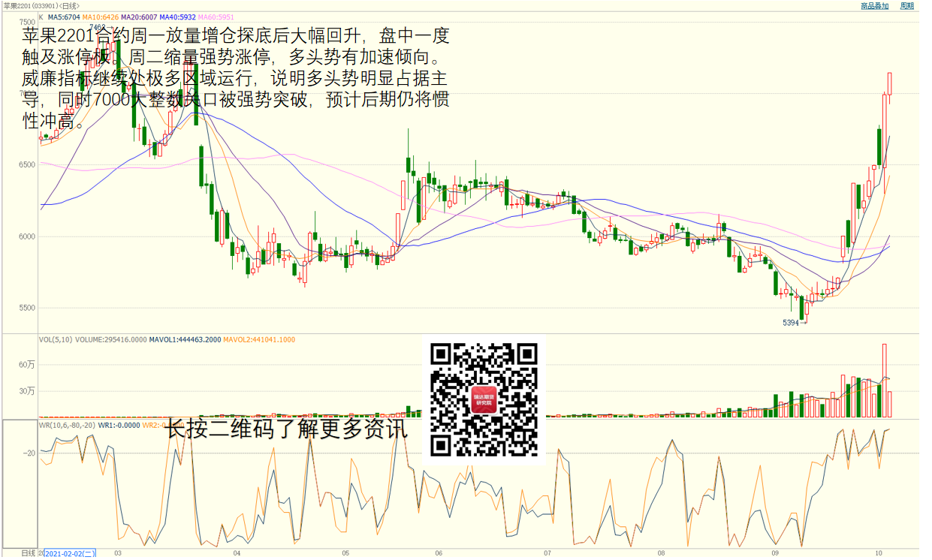Click the red logo inside QR code
This screenshot has width=932, height=560.
484,400
